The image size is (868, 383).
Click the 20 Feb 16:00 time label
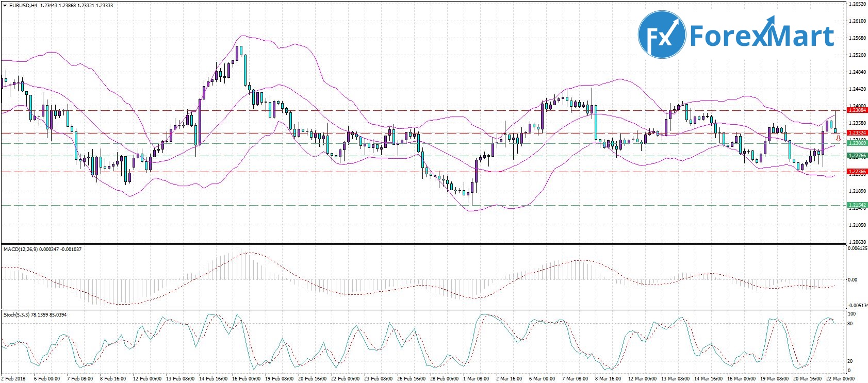tap(313, 379)
